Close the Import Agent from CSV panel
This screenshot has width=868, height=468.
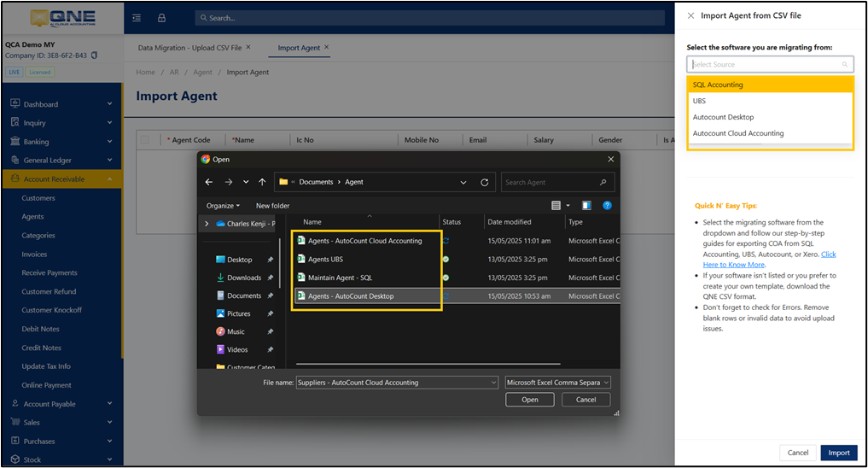coord(690,15)
